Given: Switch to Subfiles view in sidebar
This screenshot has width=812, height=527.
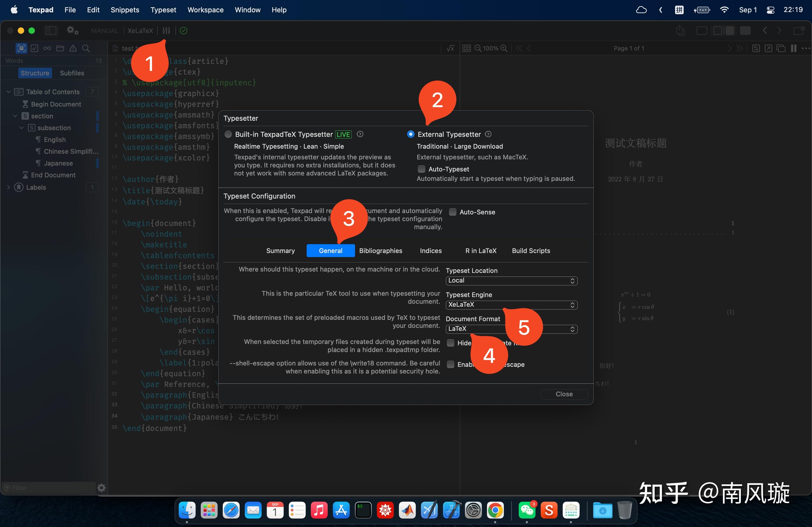Looking at the screenshot, I should pos(72,73).
